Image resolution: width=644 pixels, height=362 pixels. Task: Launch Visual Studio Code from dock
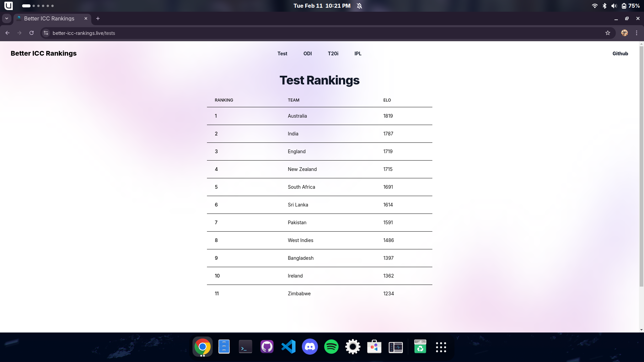tap(288, 347)
